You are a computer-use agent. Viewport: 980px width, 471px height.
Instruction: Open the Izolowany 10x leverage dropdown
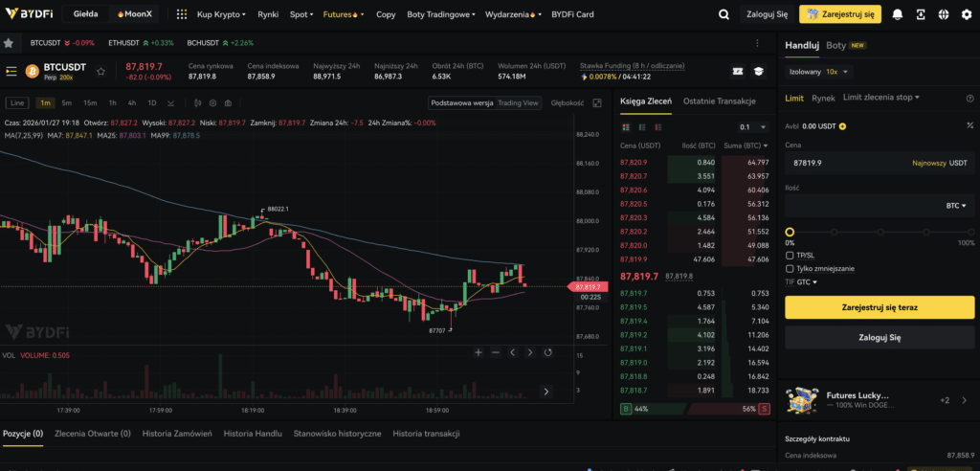point(818,71)
